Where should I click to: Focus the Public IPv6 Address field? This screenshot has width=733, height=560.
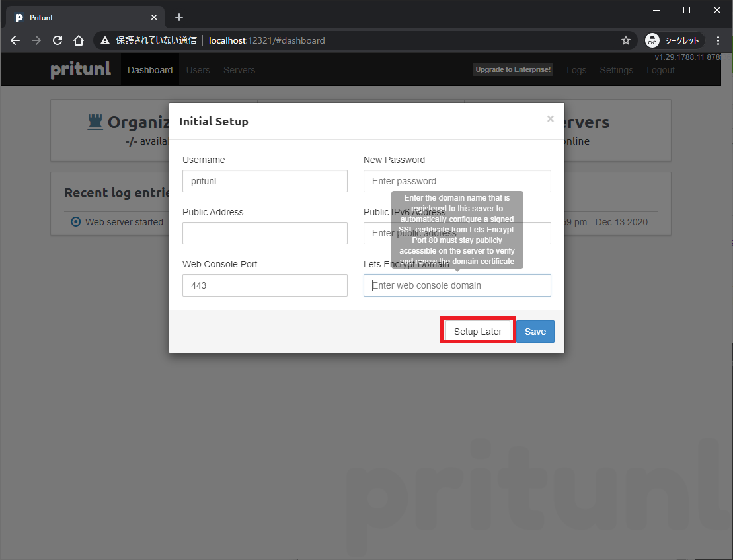(457, 233)
